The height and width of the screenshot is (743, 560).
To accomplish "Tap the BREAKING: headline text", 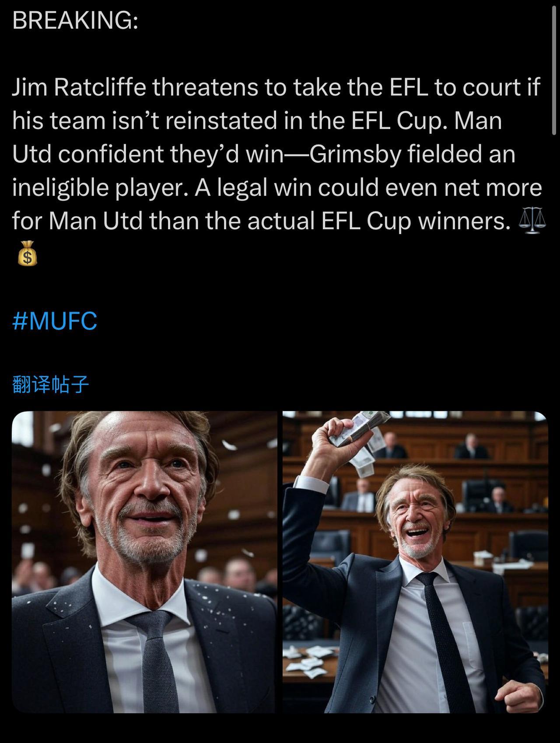I will pos(75,20).
